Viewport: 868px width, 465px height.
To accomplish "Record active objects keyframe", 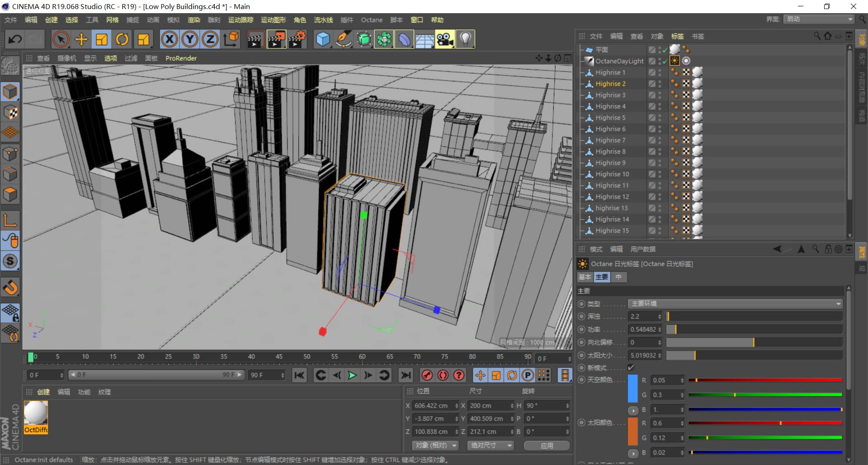I will [x=427, y=375].
